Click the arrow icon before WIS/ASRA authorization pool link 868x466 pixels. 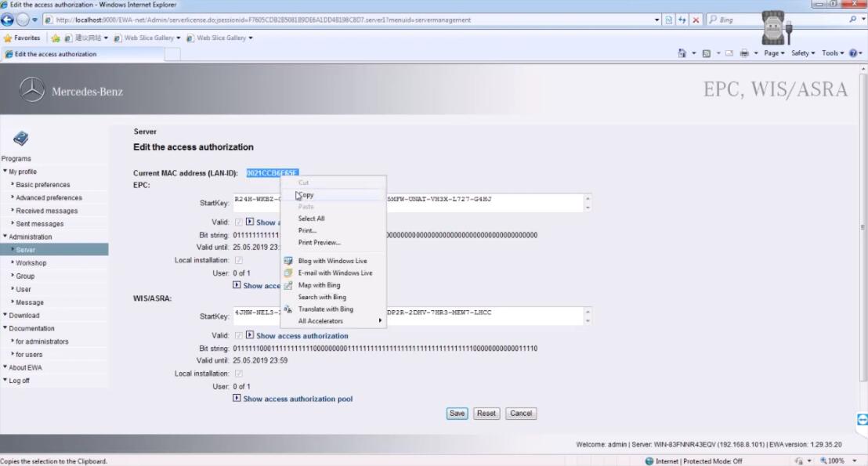pos(237,399)
